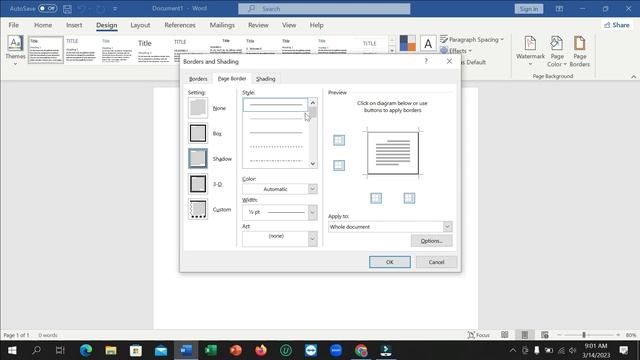The height and width of the screenshot is (360, 640).
Task: Cancel the Borders and Shading dialog
Action: [436, 262]
